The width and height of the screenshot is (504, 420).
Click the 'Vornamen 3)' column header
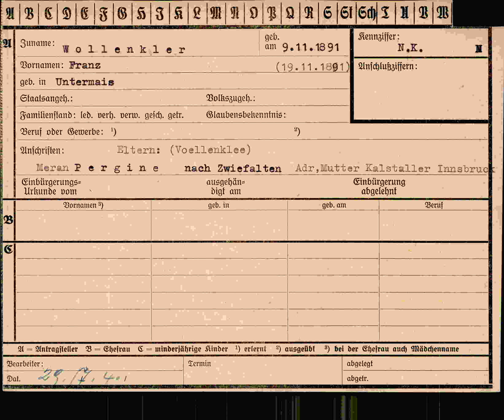coord(83,205)
